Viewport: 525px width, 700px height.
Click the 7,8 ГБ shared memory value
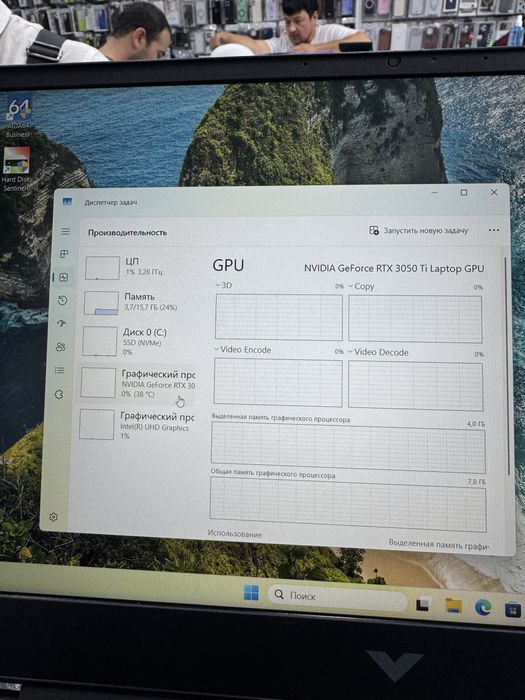click(476, 482)
